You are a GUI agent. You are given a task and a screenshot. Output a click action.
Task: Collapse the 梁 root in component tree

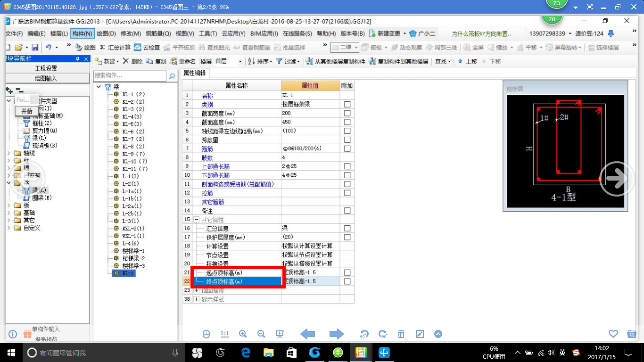pos(99,87)
